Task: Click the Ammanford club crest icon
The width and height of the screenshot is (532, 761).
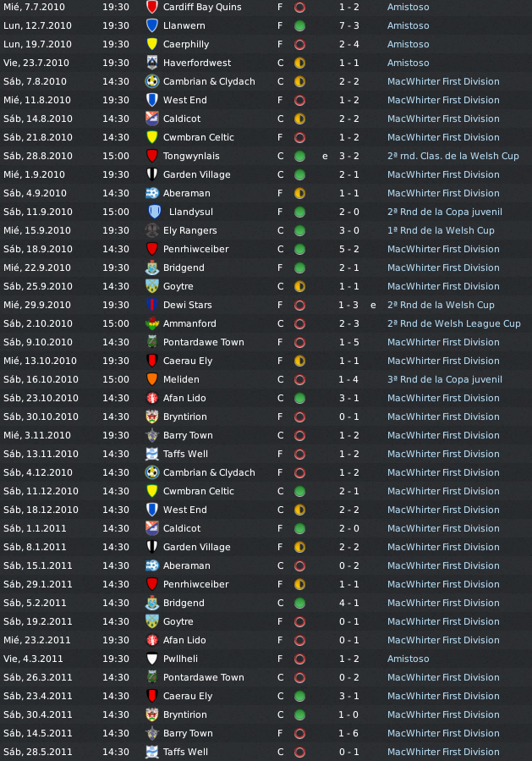Action: click(x=151, y=323)
